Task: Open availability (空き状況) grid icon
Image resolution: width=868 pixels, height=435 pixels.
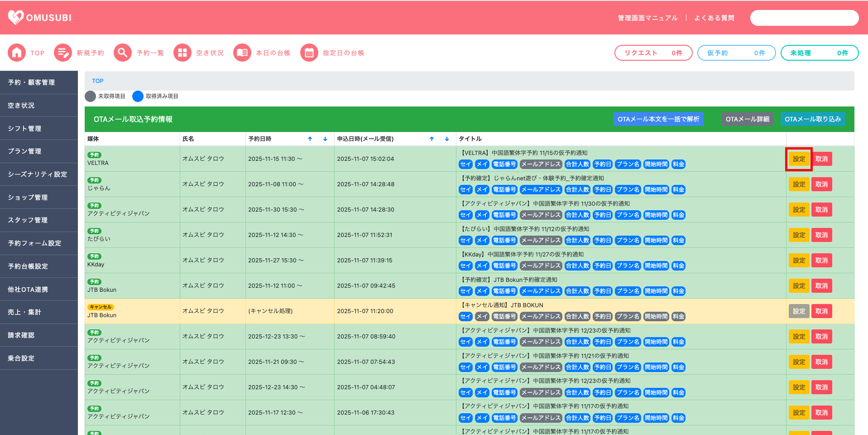Action: click(x=182, y=53)
